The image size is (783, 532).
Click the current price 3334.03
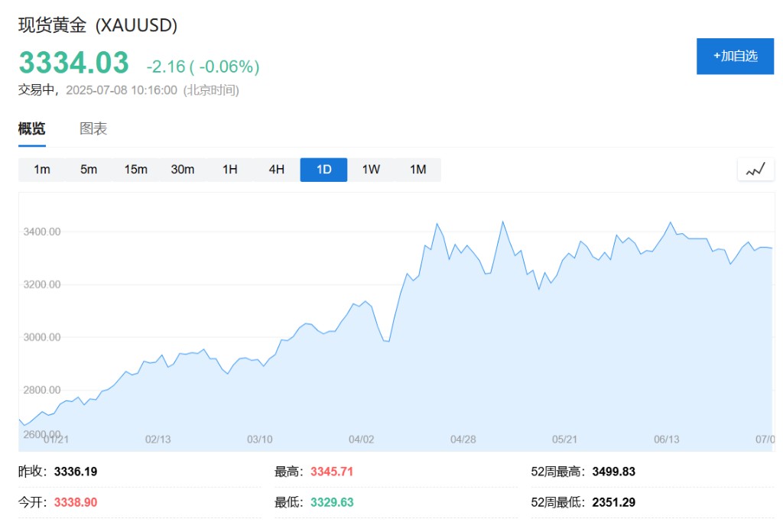tap(73, 63)
